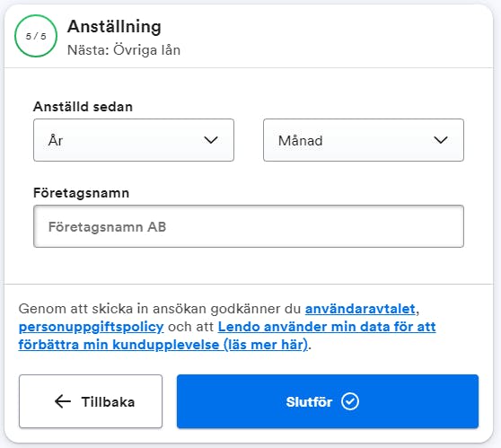The width and height of the screenshot is (501, 448).
Task: Follow the Lendo använder min data link
Action: tap(227, 336)
